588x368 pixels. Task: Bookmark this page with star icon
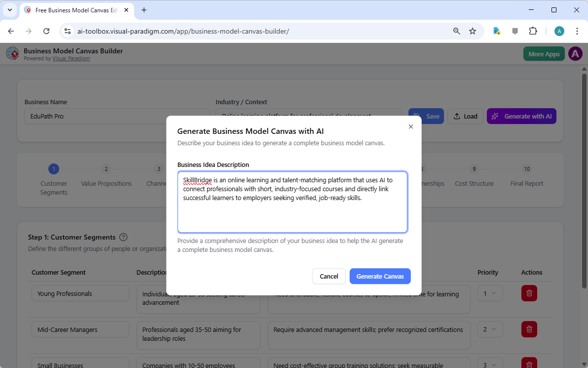pyautogui.click(x=473, y=31)
